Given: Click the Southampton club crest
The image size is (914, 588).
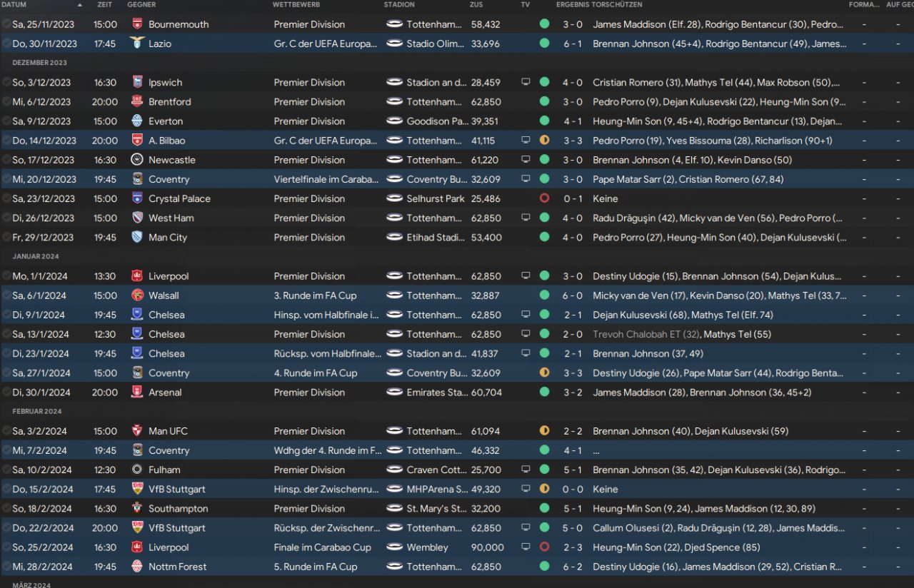Looking at the screenshot, I should [x=137, y=508].
